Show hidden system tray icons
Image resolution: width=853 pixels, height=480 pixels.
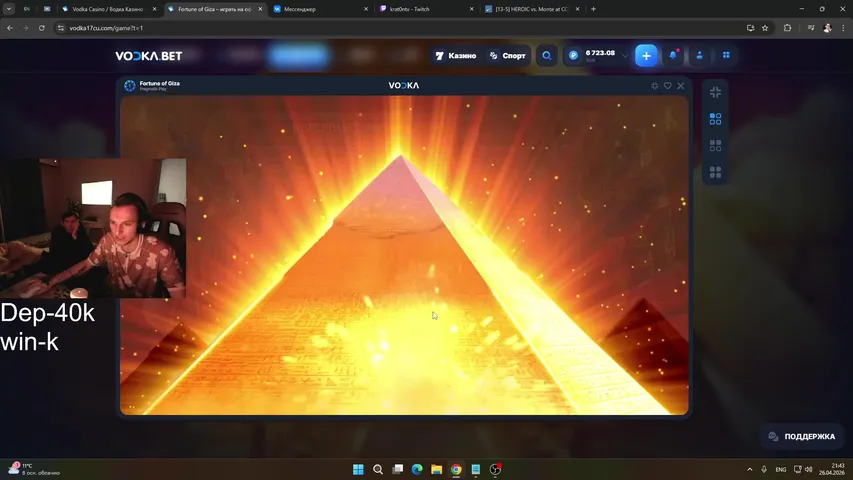(750, 469)
